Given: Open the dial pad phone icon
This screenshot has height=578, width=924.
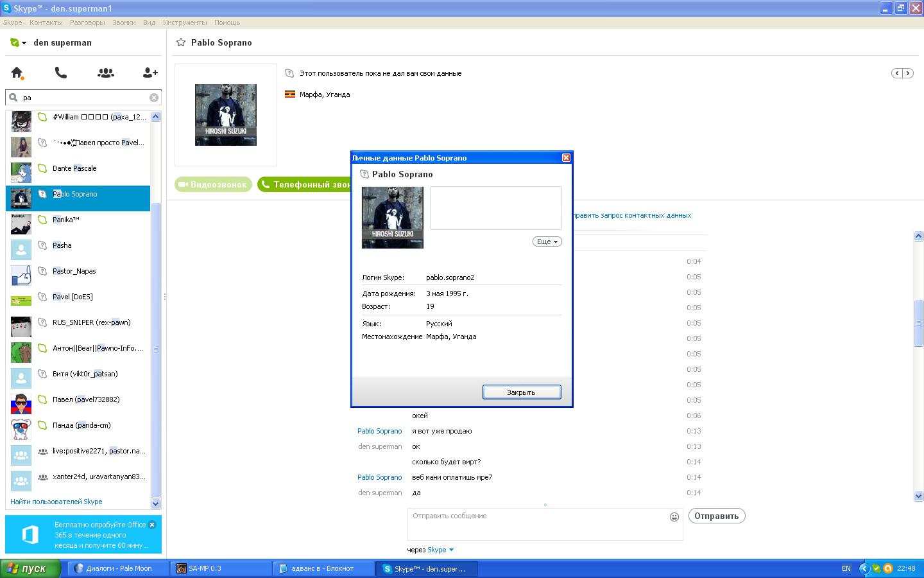Looking at the screenshot, I should coord(61,73).
